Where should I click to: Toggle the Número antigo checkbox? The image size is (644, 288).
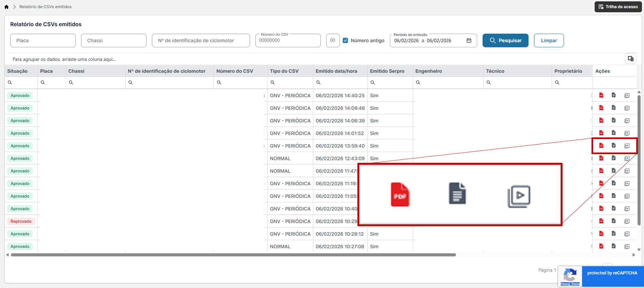click(345, 41)
